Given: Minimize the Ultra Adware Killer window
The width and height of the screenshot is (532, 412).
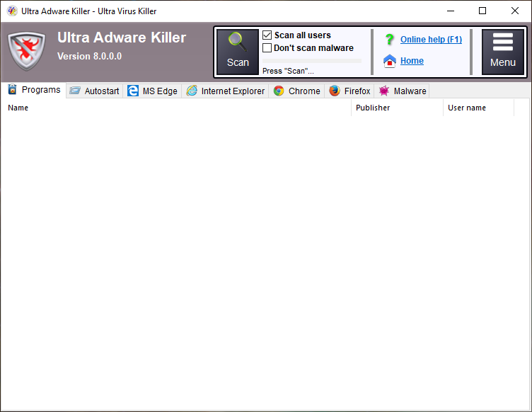Looking at the screenshot, I should (451, 11).
